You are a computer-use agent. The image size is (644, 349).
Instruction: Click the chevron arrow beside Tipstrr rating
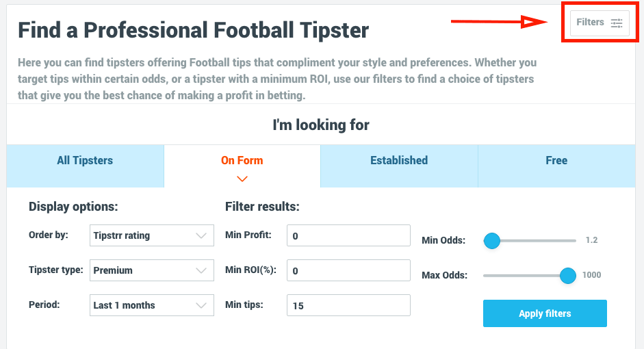pyautogui.click(x=201, y=235)
